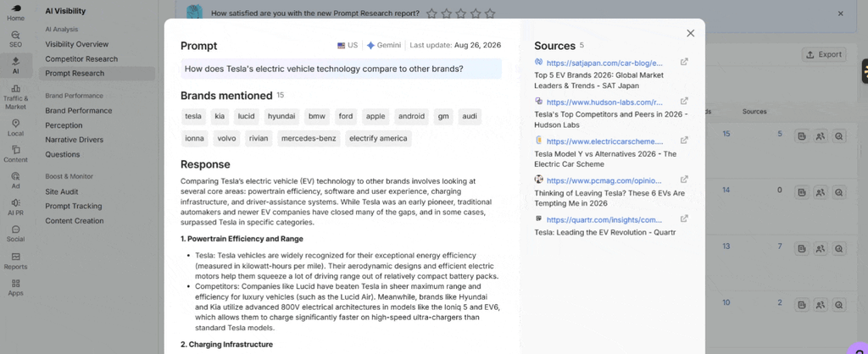View response icon in the 10-brands row
Screen dimensions: 868x354
[x=802, y=304]
